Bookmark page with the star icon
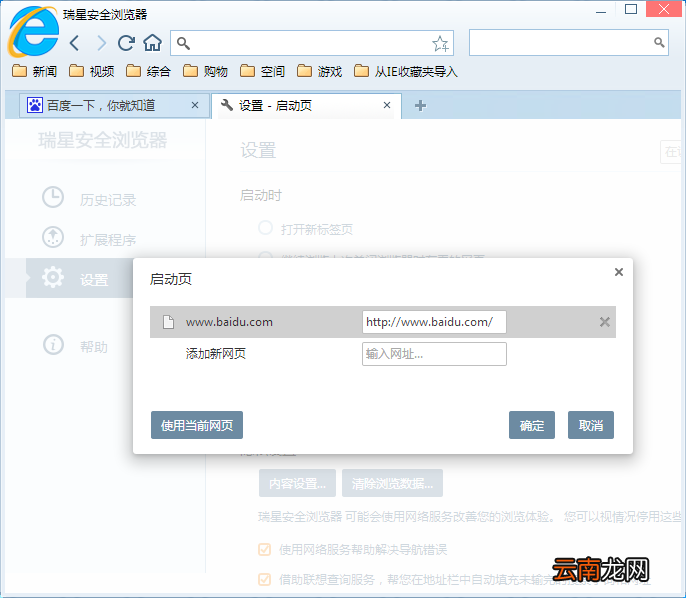 tap(440, 43)
